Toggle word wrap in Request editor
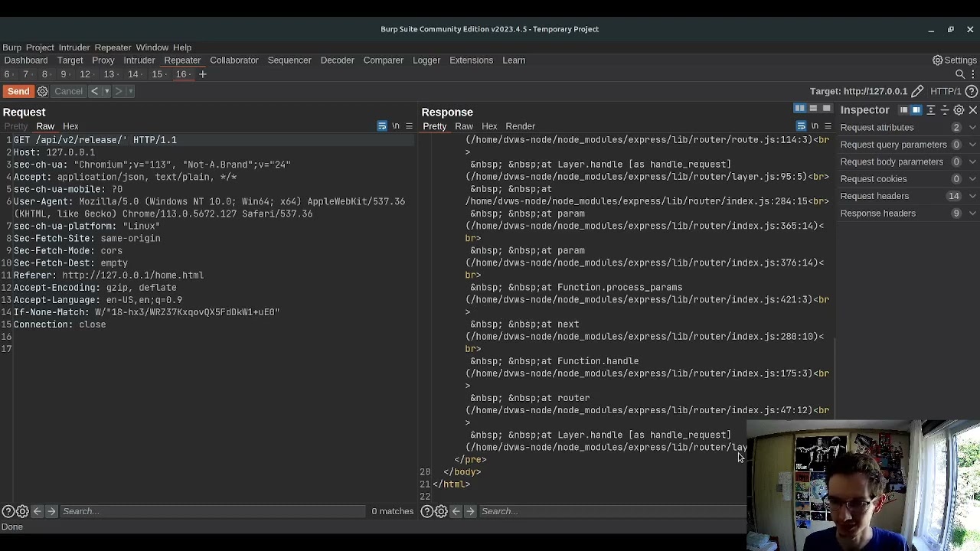 click(382, 126)
